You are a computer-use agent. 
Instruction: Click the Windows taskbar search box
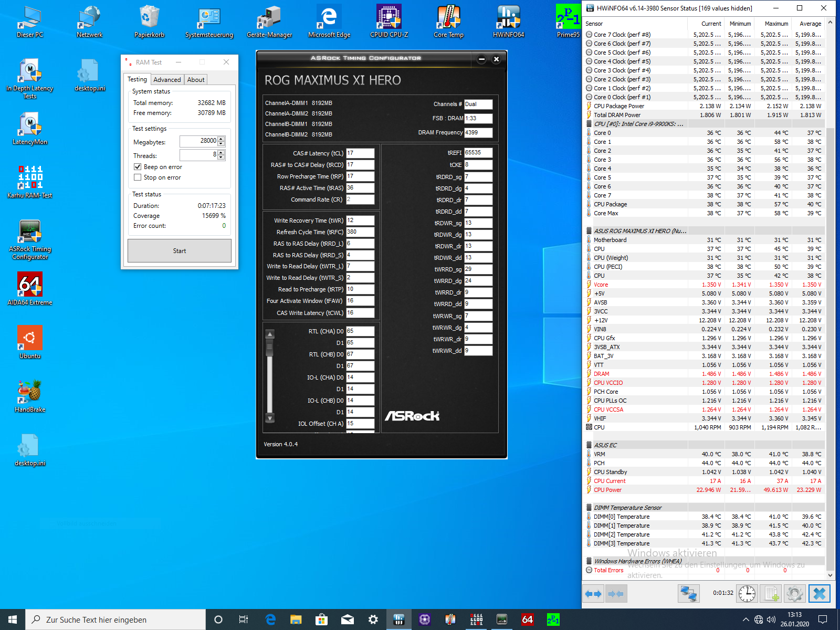point(115,619)
